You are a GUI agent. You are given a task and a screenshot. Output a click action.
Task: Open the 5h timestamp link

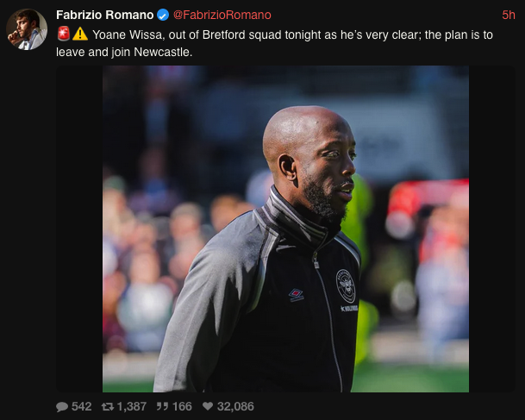coord(509,15)
